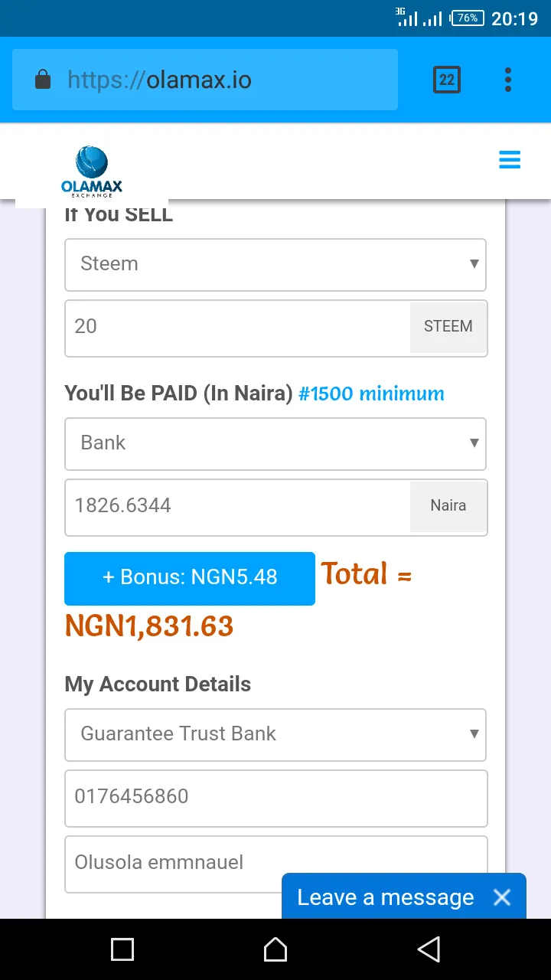Tap the battery 76% status indicator
The image size is (551, 980).
pos(468,18)
